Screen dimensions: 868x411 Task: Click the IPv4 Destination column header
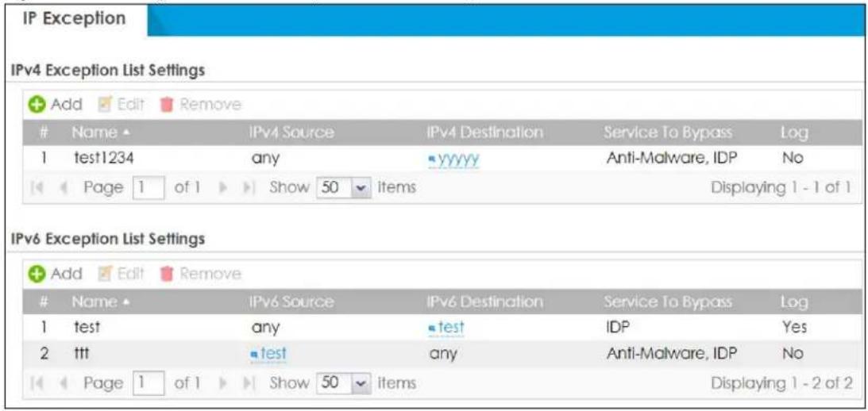pyautogui.click(x=484, y=133)
